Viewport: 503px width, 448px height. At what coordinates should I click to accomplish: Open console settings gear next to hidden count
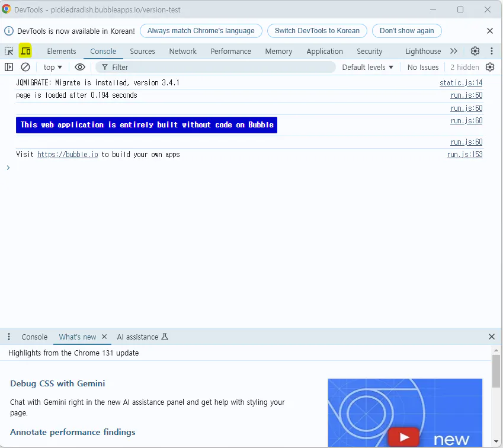[x=490, y=67]
